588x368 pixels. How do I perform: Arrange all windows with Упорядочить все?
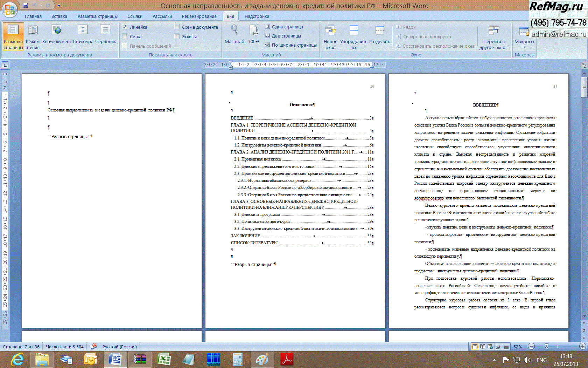coord(353,36)
